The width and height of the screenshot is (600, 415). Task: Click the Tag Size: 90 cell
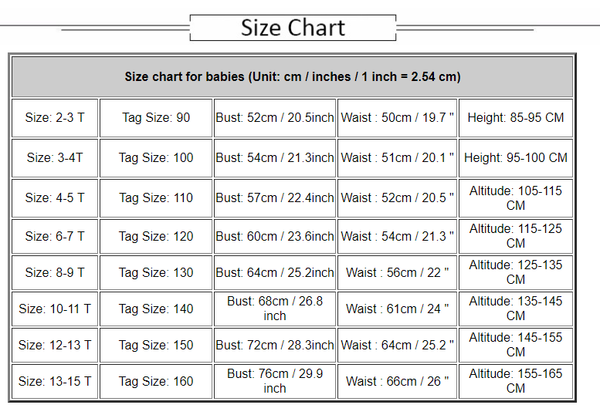point(155,117)
